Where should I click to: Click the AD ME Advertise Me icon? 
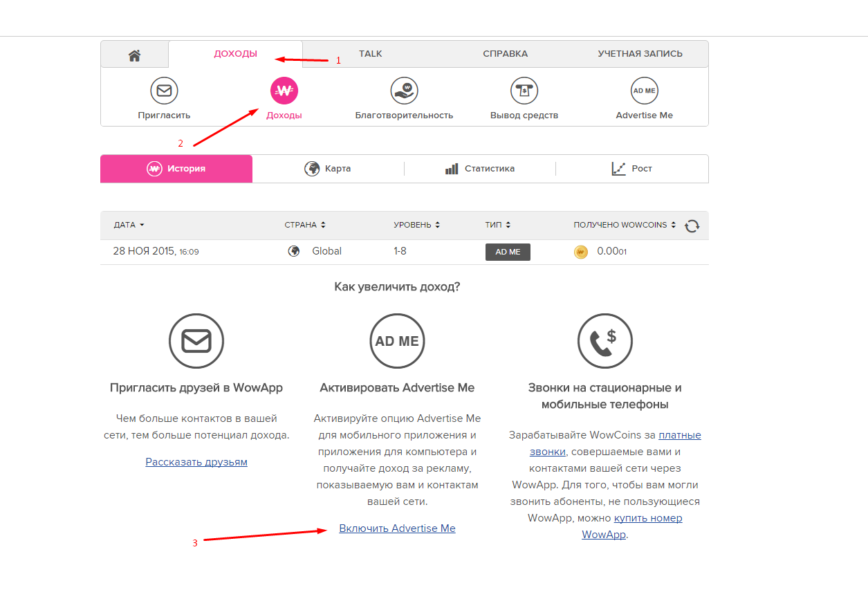(x=644, y=91)
